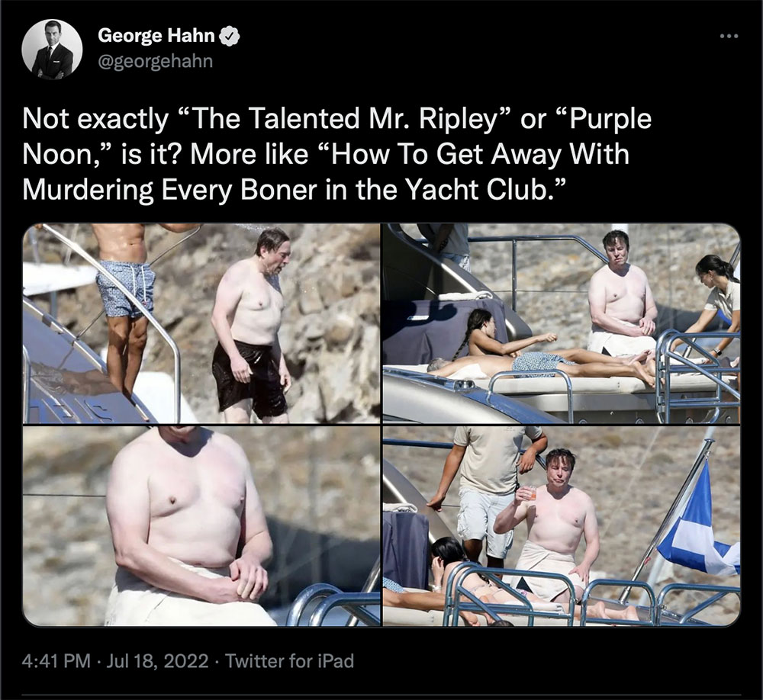Open bottom-right photo with raised drink
This screenshot has height=700, width=763.
561,526
